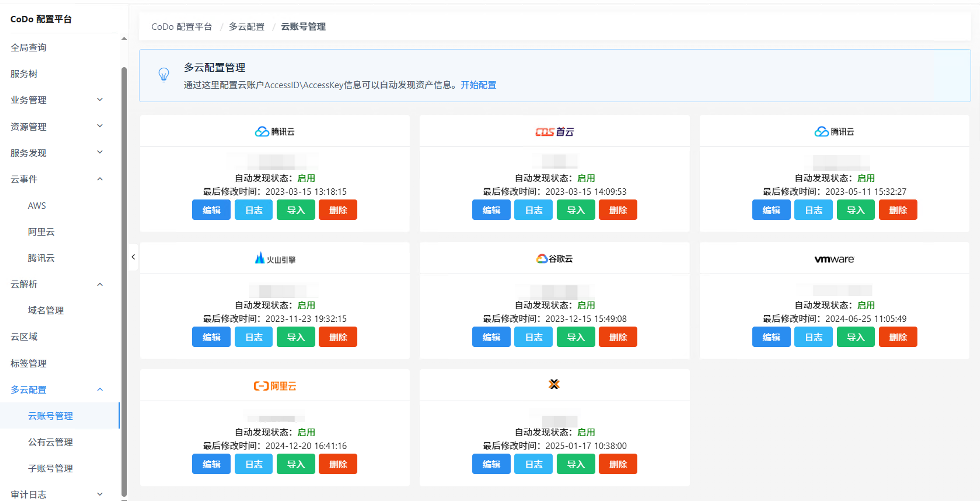Open 公有云管理 in sidebar

(50, 442)
